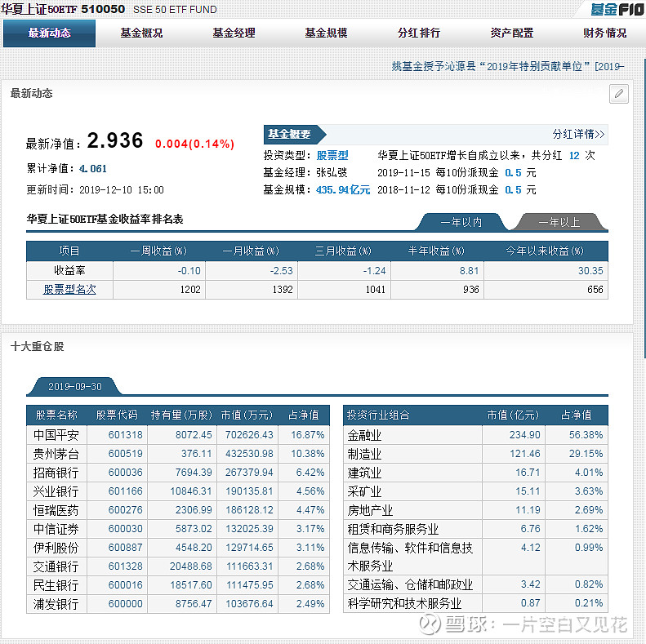Click stock name 贵州茅台
The height and width of the screenshot is (644, 646).
[56, 454]
